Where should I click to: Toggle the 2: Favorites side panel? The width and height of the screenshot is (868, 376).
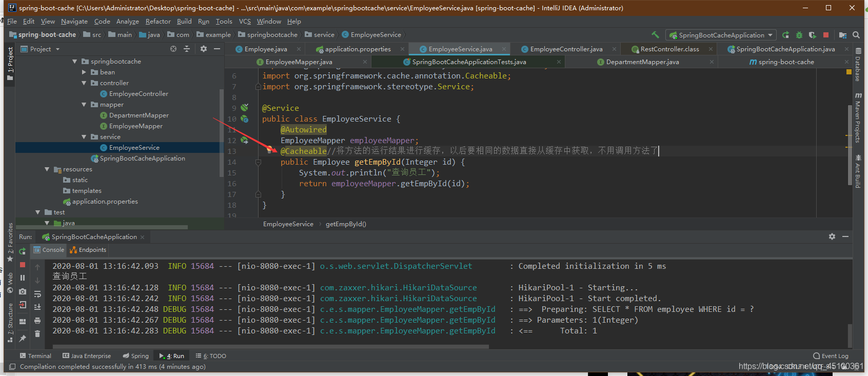[x=10, y=242]
